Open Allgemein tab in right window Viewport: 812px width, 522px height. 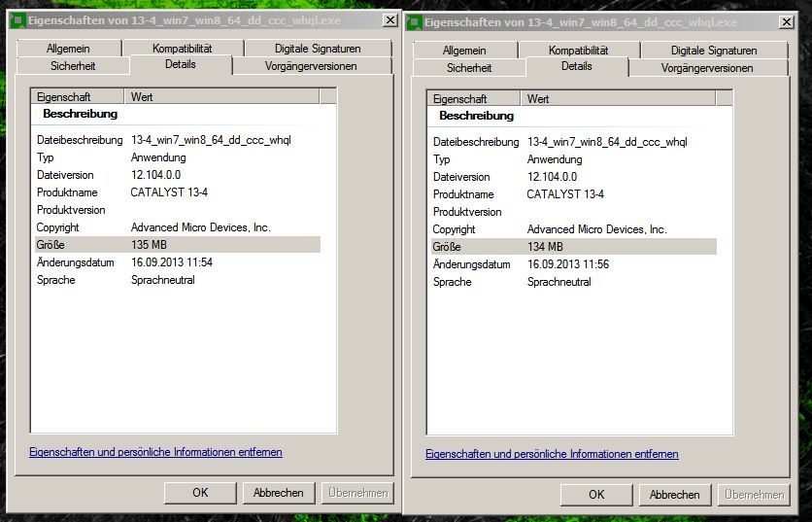tap(464, 51)
